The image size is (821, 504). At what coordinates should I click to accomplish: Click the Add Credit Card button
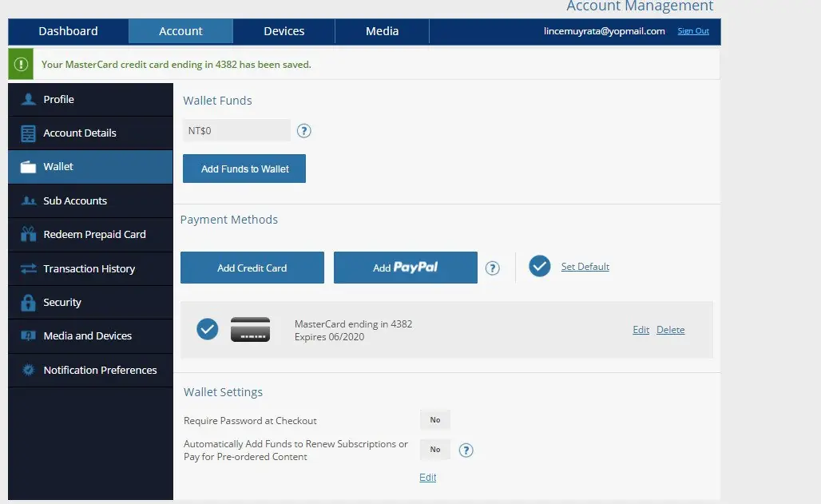pyautogui.click(x=252, y=268)
